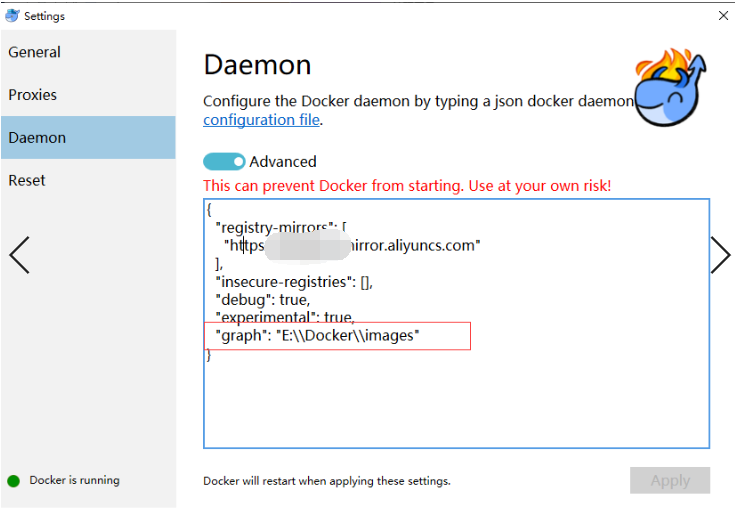This screenshot has height=511, width=735.
Task: Click the left arrow chevron
Action: (19, 256)
